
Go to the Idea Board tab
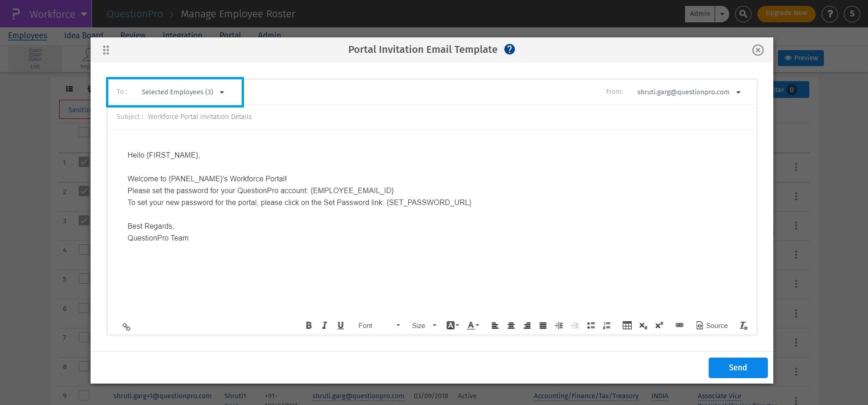pyautogui.click(x=83, y=36)
